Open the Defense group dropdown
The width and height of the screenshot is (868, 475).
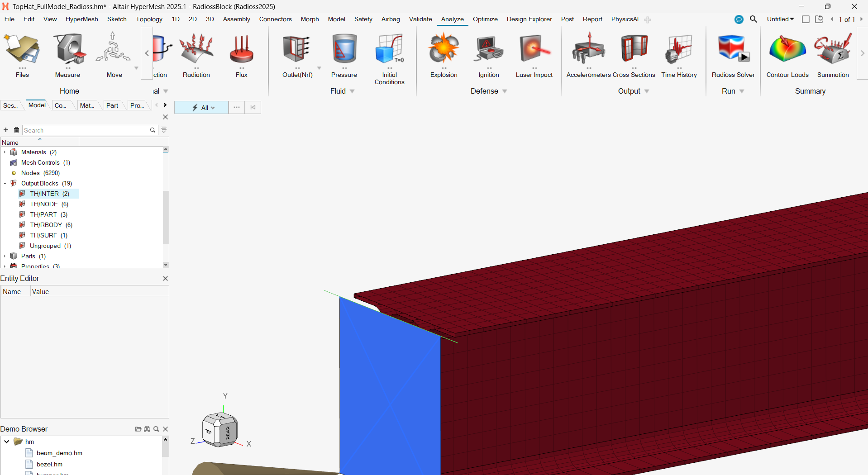[505, 91]
